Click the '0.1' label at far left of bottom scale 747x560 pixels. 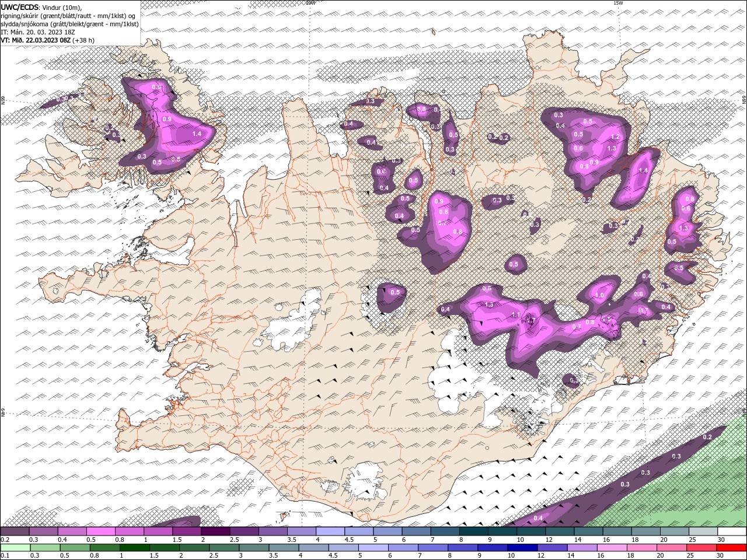pos(5,556)
